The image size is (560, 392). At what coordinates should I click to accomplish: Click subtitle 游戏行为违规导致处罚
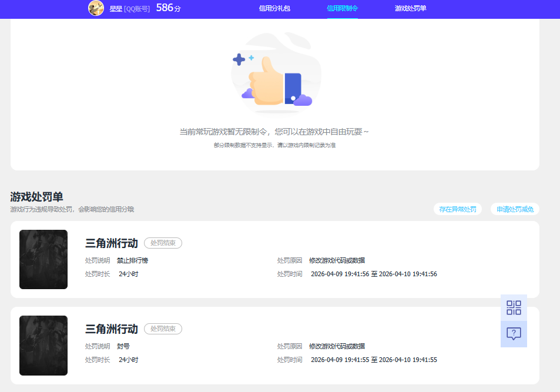click(x=72, y=209)
